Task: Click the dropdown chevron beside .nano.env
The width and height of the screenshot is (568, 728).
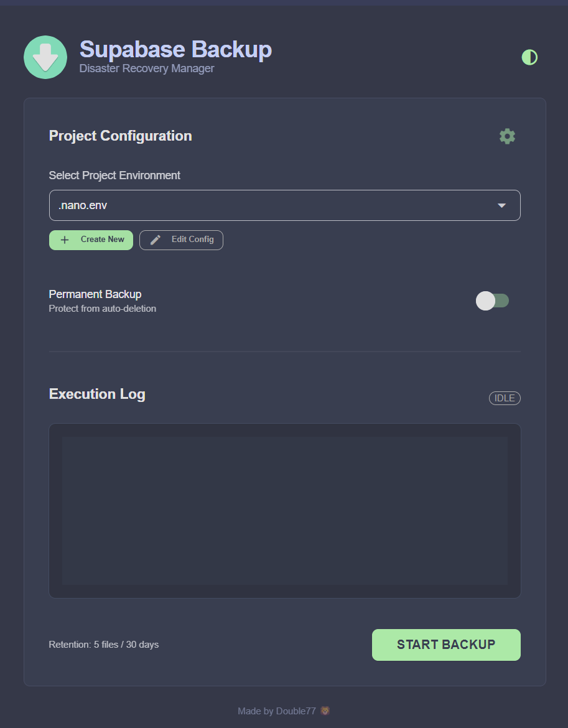Action: [x=501, y=205]
